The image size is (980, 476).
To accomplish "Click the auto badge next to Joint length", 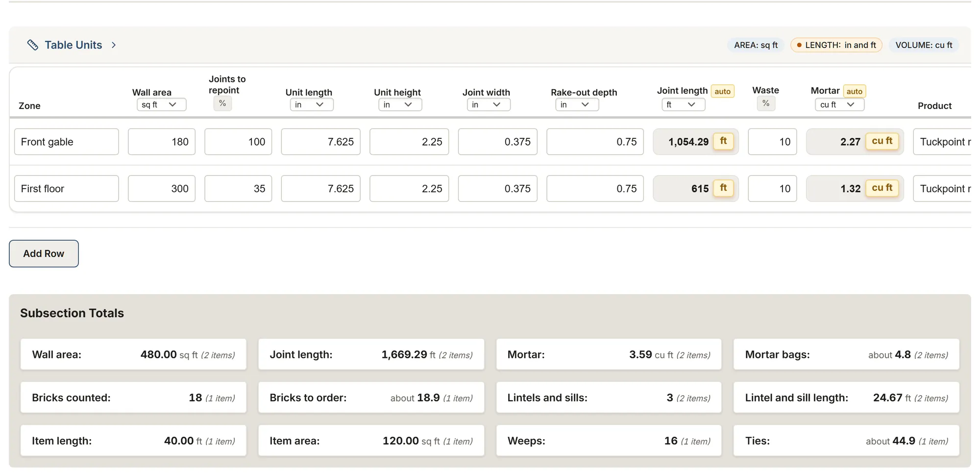I will 722,91.
